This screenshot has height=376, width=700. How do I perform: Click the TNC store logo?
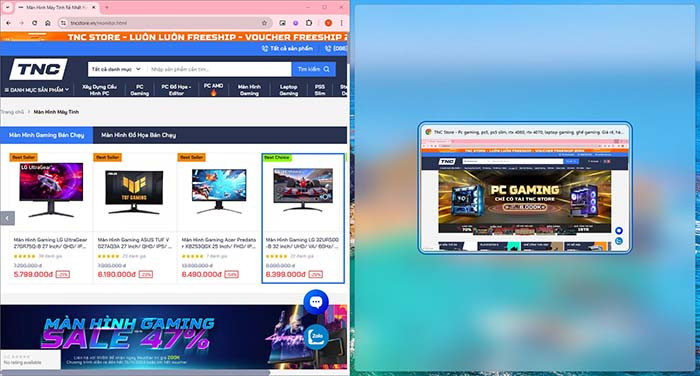38,69
